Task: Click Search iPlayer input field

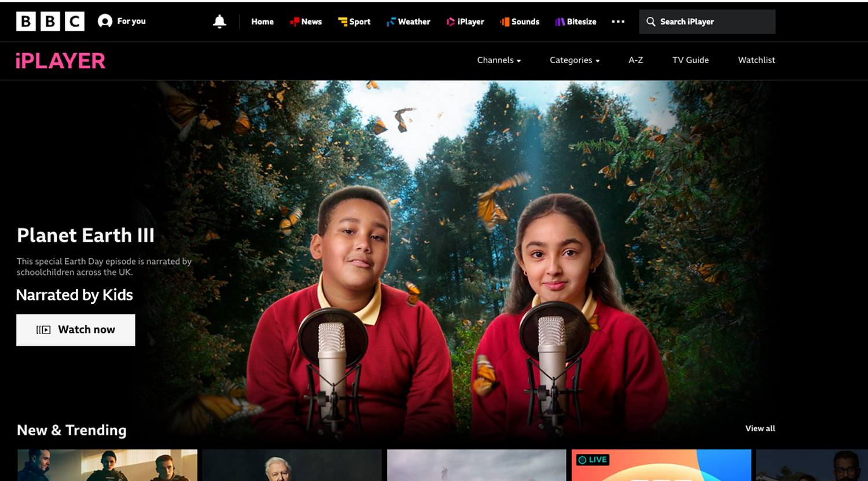Action: coord(707,21)
